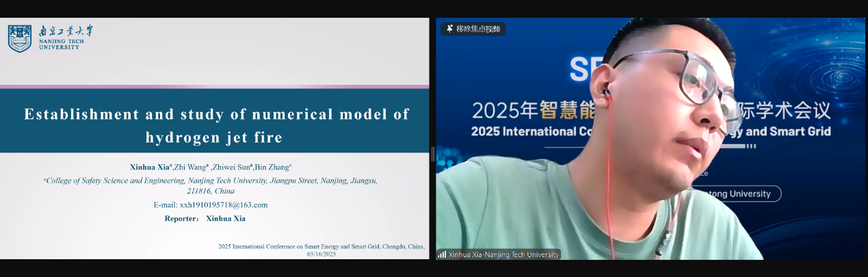The height and width of the screenshot is (277, 868).
Task: Click the 移除焦点视频 remove spotlight button
Action: pos(478,29)
